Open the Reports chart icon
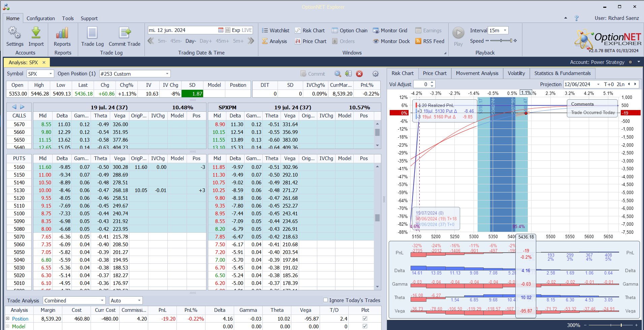This screenshot has height=330, width=644. click(62, 33)
